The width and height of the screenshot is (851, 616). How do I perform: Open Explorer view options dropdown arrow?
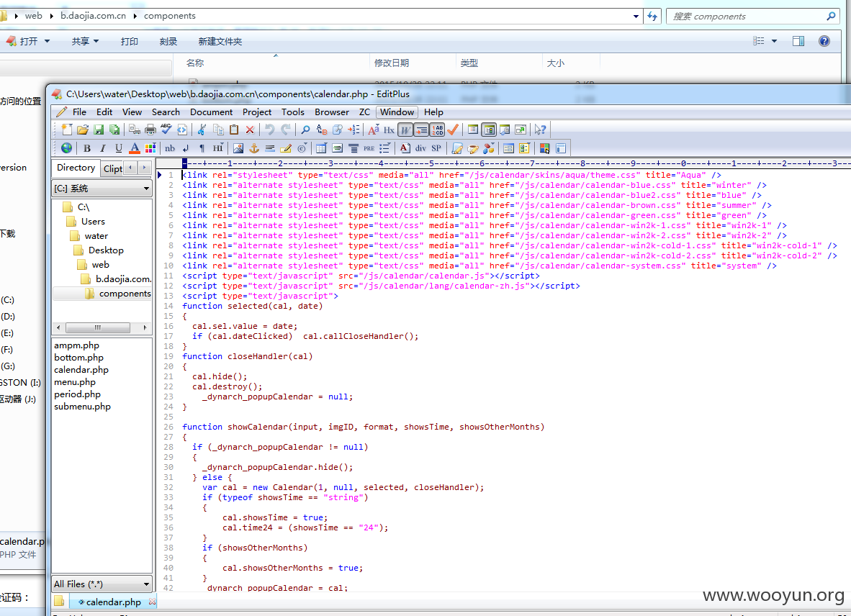[x=774, y=41]
